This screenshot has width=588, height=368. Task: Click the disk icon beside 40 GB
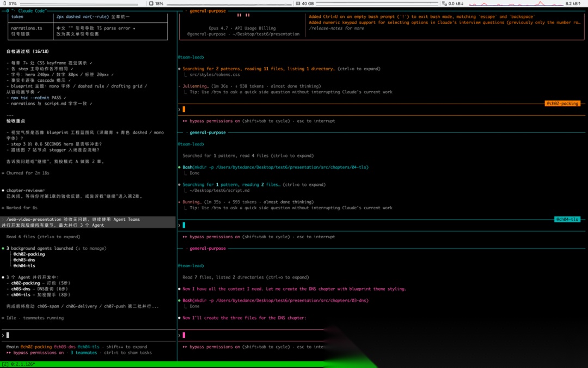pyautogui.click(x=298, y=3)
